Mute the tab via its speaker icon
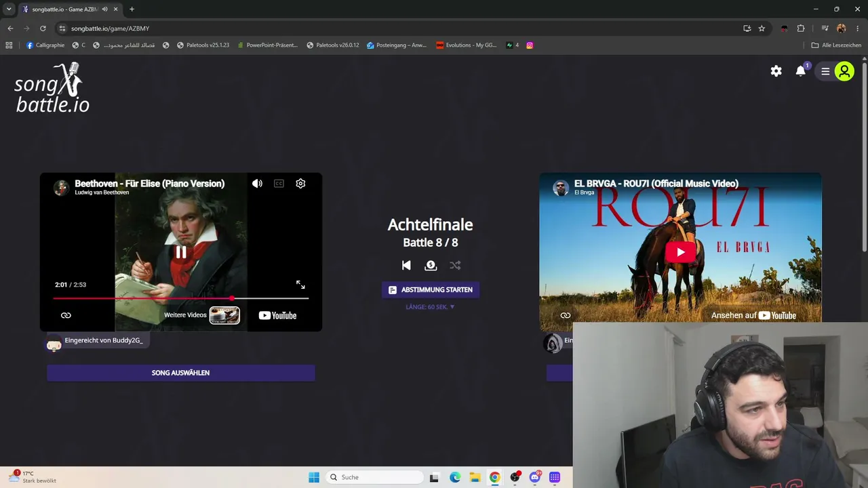Screen dimensions: 868x488 tap(104, 9)
